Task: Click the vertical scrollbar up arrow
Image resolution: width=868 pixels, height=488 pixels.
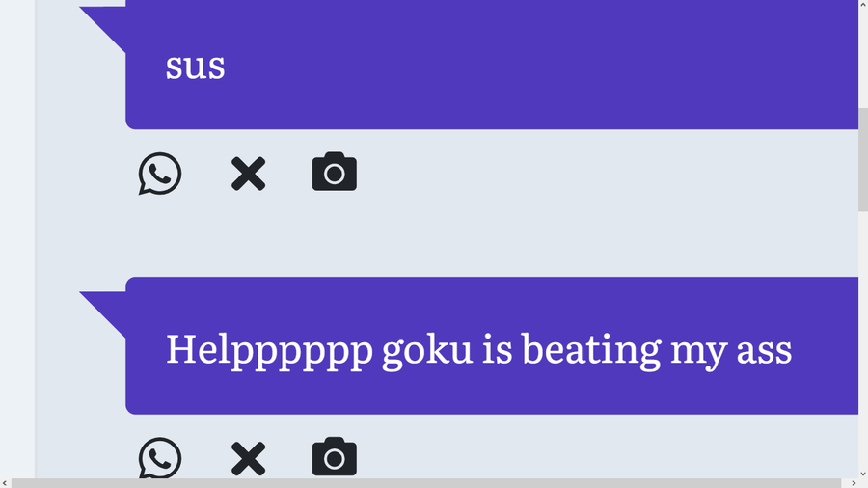Action: coord(863,5)
